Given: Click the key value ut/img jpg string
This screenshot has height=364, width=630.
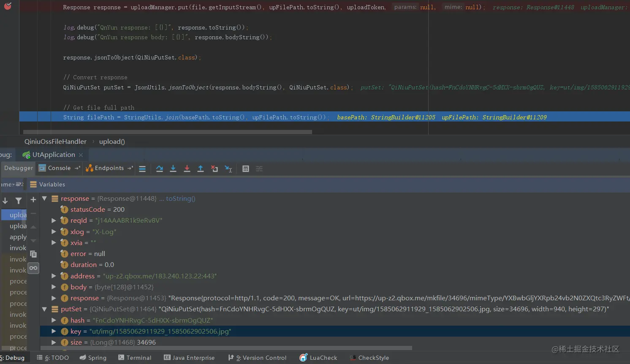Looking at the screenshot, I should coord(160,331).
